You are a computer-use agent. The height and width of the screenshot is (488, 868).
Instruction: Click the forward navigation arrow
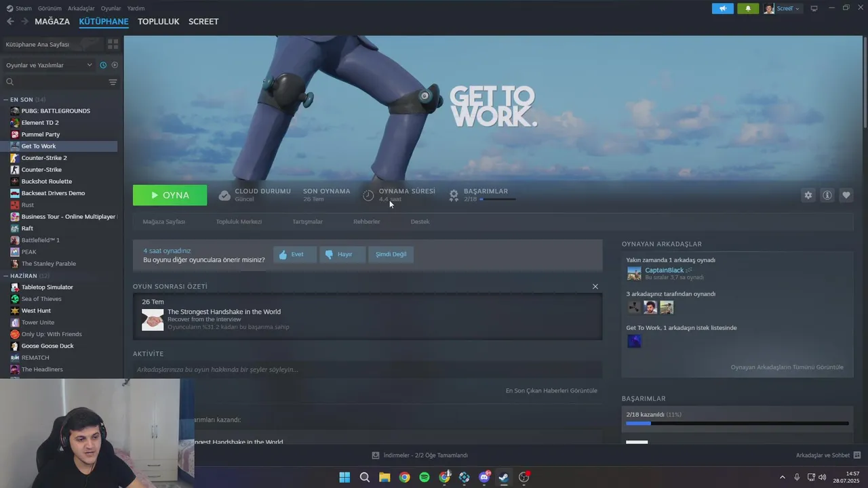pyautogui.click(x=24, y=22)
